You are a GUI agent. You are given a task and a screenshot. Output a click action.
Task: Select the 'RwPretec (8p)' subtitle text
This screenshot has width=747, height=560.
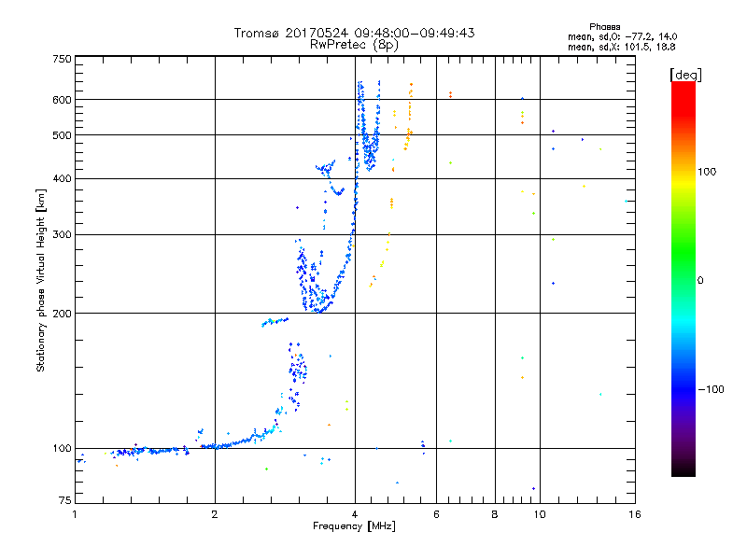[354, 45]
